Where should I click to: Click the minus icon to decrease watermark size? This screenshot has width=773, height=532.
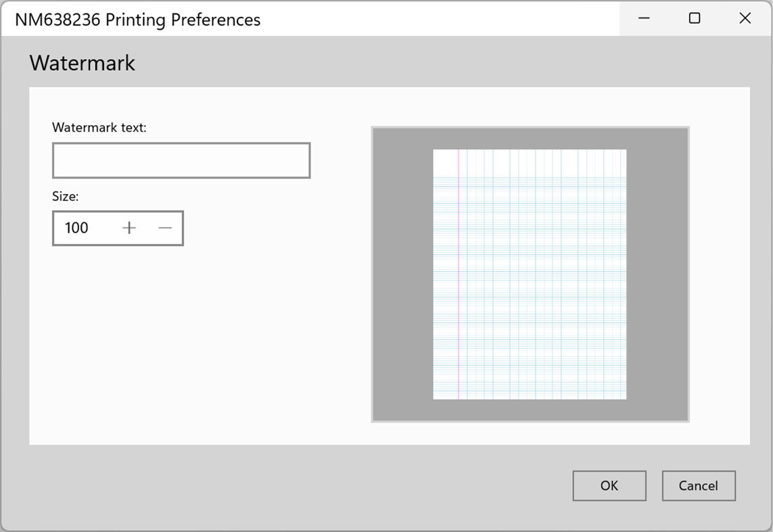tap(164, 228)
